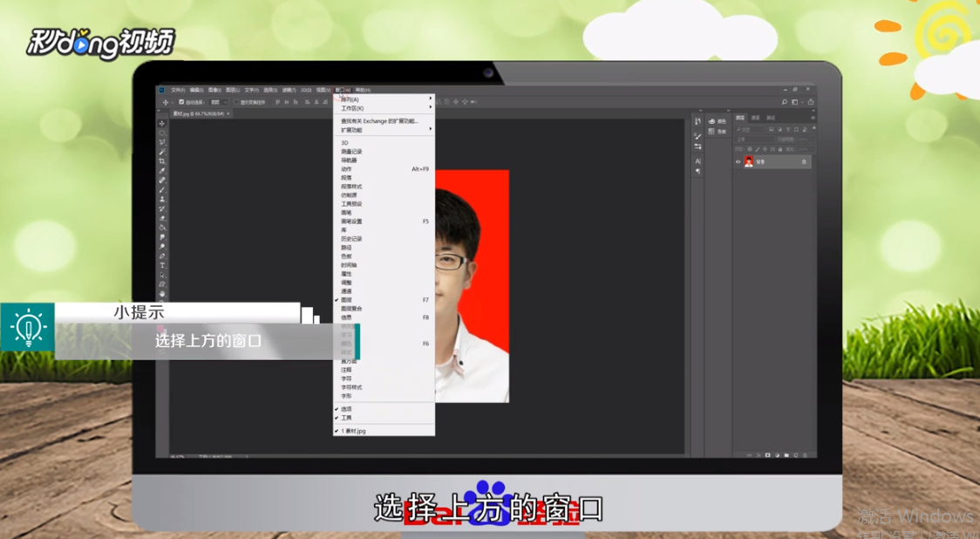Open the Brush Settings panel icon in dock
980x539 pixels.
point(698,136)
